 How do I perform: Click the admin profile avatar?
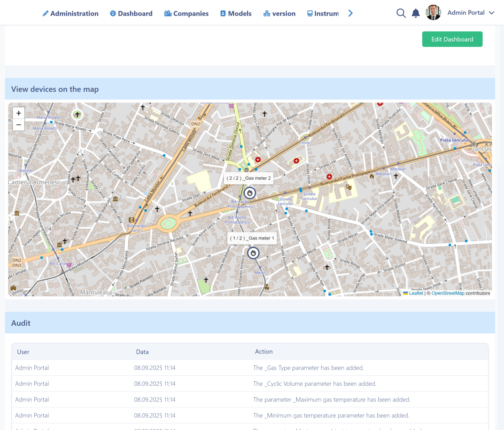[x=433, y=13]
